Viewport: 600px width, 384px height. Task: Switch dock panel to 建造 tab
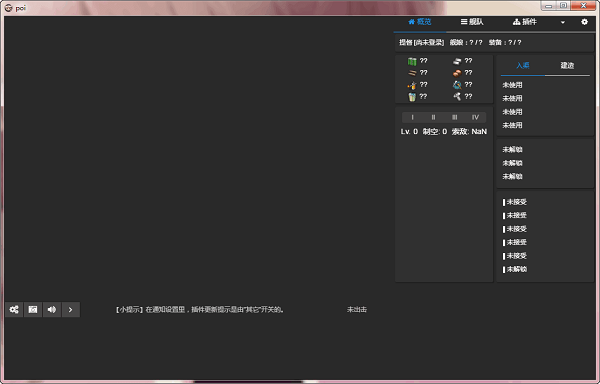point(567,65)
